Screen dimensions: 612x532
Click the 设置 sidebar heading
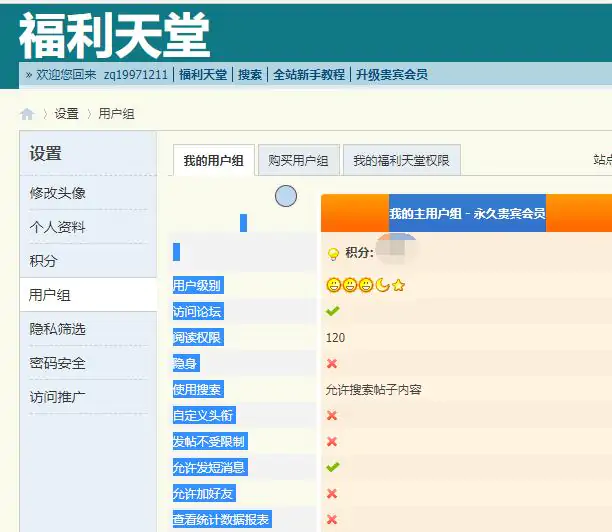(x=46, y=153)
